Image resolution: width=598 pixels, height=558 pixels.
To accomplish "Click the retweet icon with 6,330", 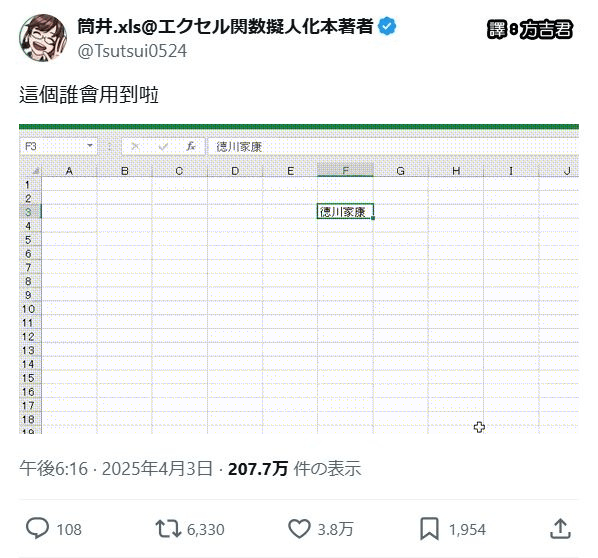I will click(x=168, y=529).
